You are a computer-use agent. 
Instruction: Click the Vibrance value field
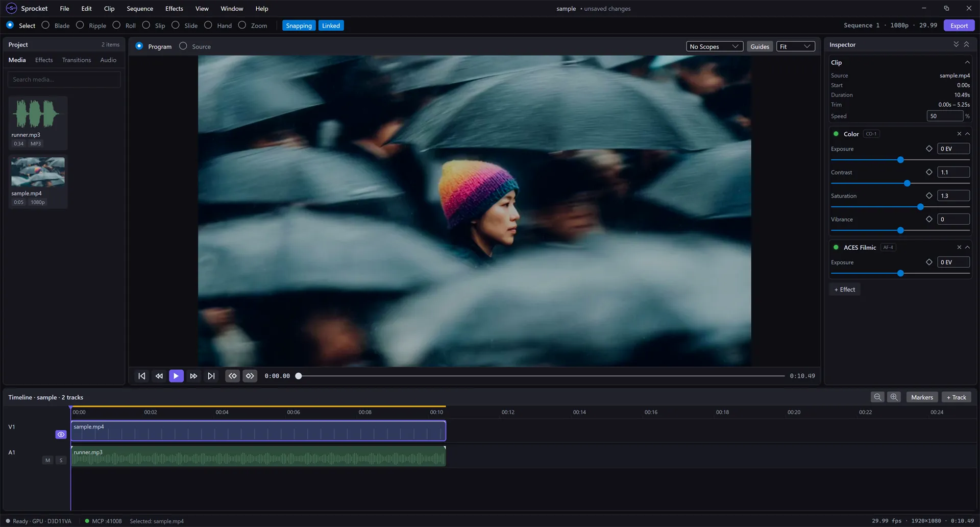953,219
